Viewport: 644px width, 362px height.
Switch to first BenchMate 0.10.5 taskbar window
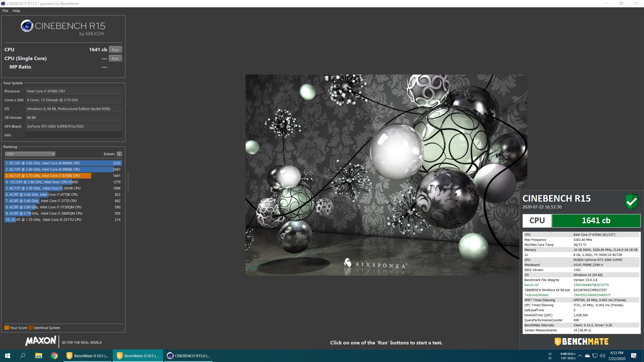click(x=87, y=356)
